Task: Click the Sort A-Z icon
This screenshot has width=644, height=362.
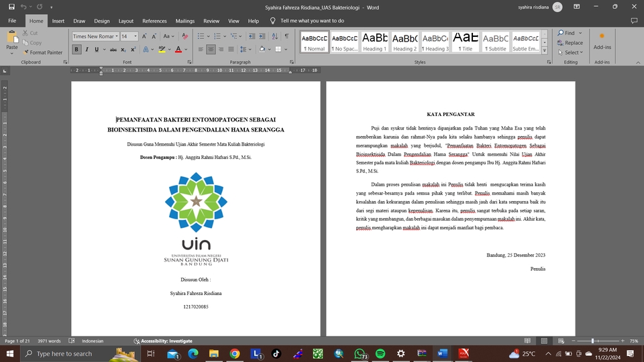Action: 275,36
